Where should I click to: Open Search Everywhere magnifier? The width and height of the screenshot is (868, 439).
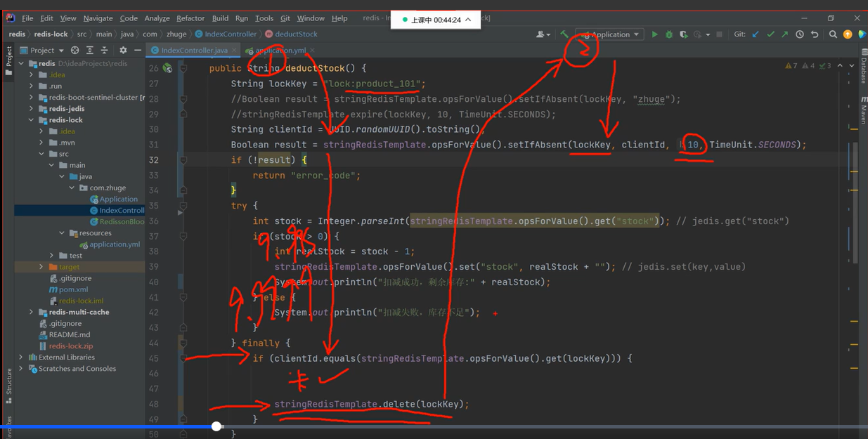pos(833,34)
